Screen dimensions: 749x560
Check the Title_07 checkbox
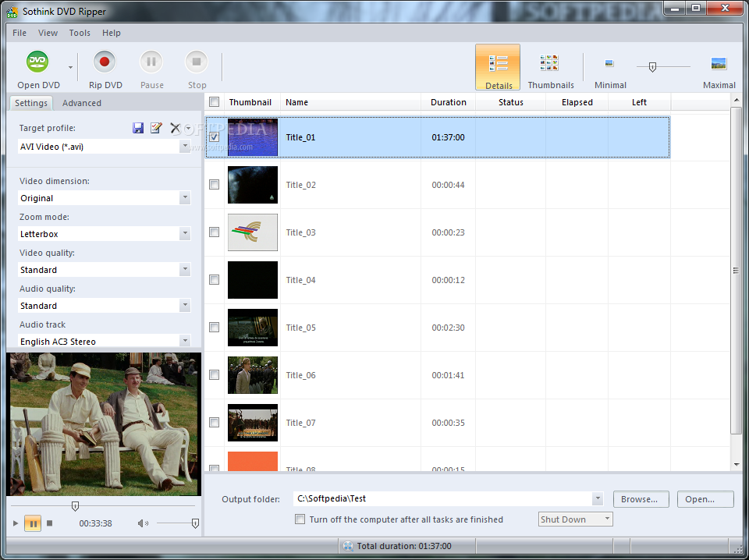[214, 423]
